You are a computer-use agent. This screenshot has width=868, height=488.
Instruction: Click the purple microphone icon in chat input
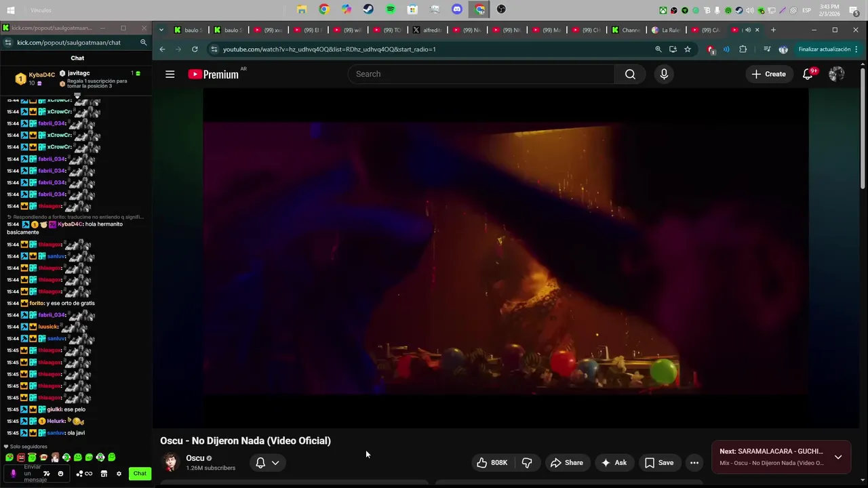pyautogui.click(x=13, y=474)
